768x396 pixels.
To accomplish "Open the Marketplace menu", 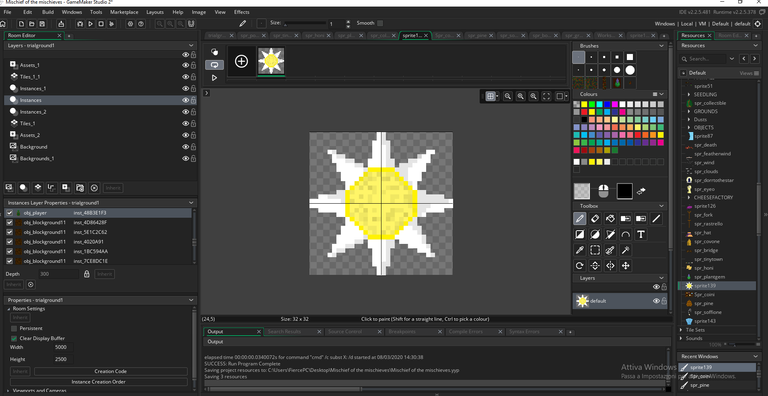I will pyautogui.click(x=124, y=12).
